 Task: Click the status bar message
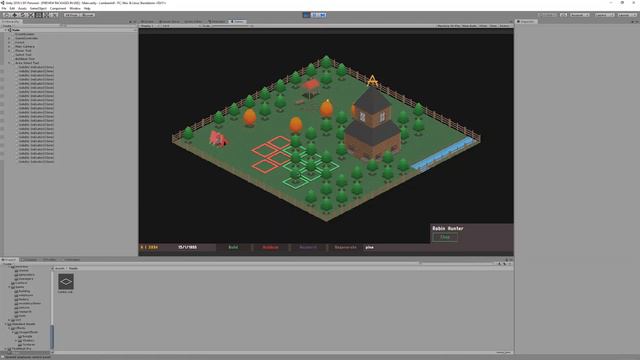click(29, 357)
